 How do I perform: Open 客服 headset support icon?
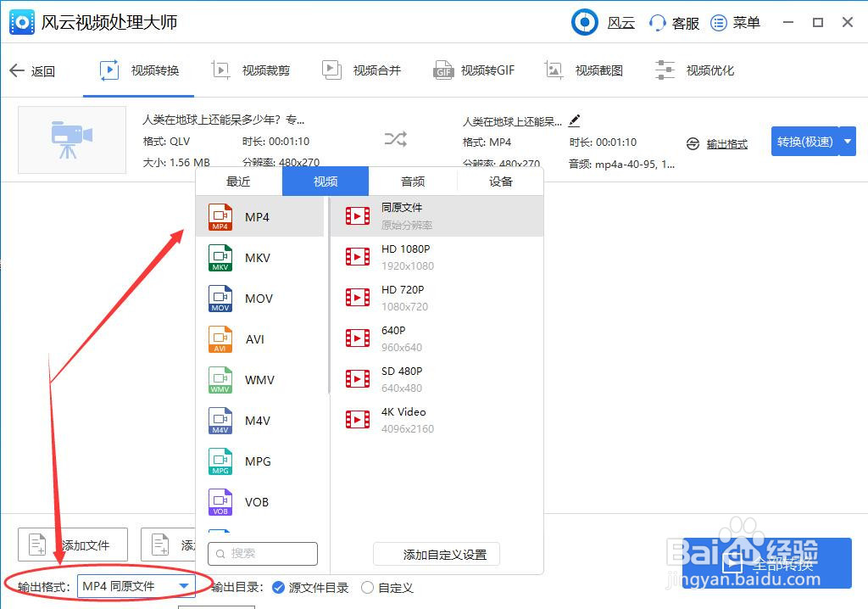[x=657, y=23]
